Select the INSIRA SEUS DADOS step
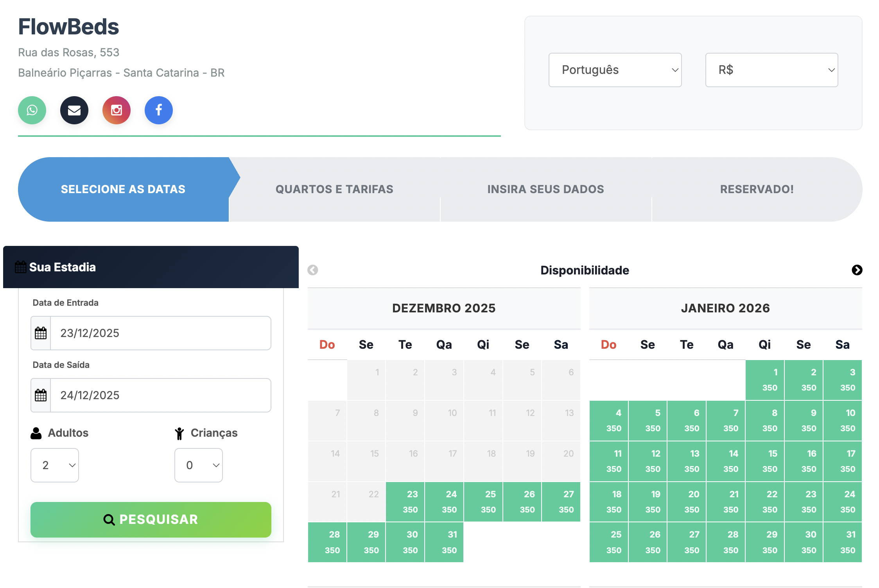Viewport: 879px width, 588px height. coord(545,189)
